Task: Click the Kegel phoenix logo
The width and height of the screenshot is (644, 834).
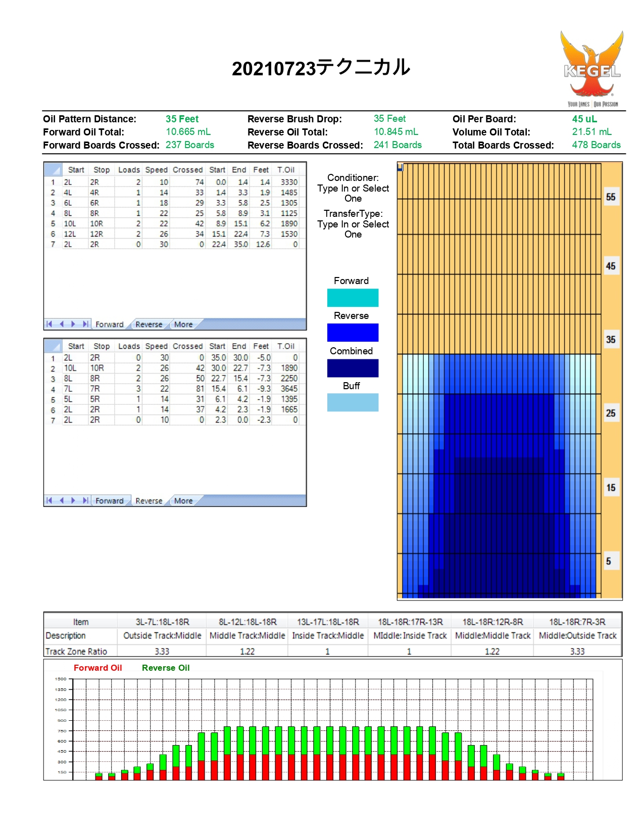Action: pos(592,69)
